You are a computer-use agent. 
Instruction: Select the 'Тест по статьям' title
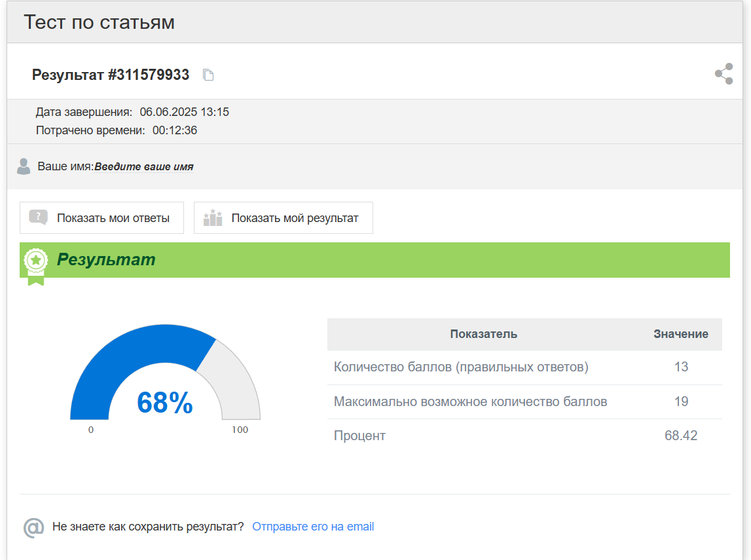(x=99, y=22)
